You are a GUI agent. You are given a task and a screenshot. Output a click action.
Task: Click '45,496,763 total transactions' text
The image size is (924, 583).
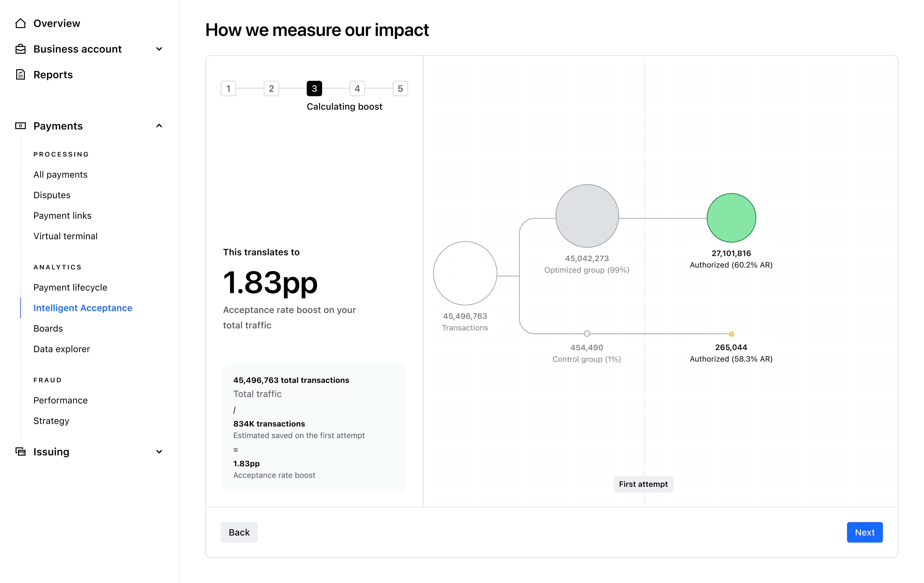point(291,380)
